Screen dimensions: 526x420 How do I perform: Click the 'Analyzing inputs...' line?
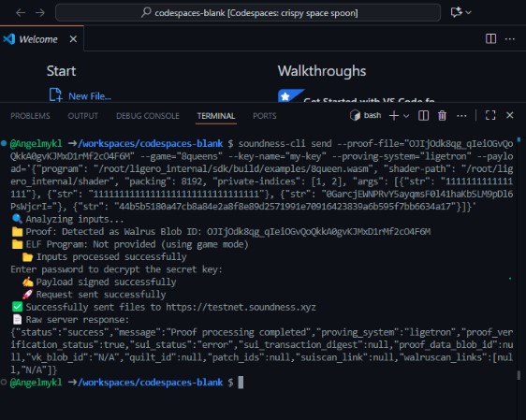pyautogui.click(x=67, y=219)
